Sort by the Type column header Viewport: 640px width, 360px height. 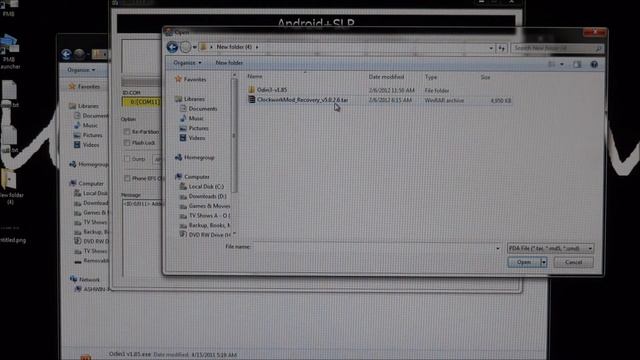click(431, 77)
